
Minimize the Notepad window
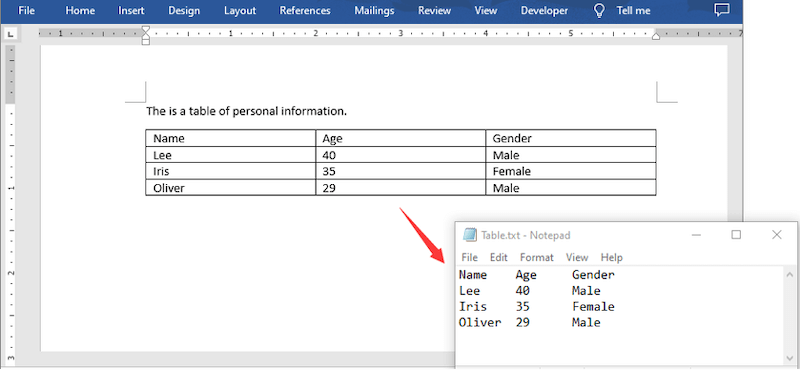click(696, 235)
